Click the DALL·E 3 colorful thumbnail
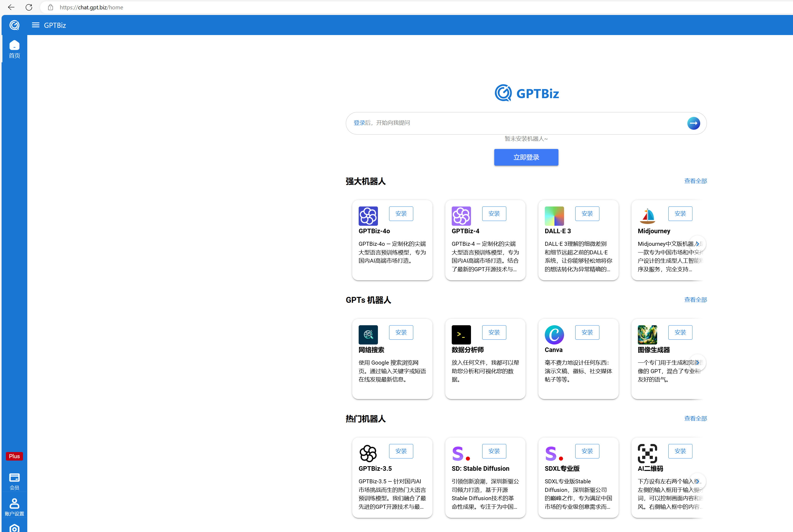The image size is (793, 532). point(554,216)
